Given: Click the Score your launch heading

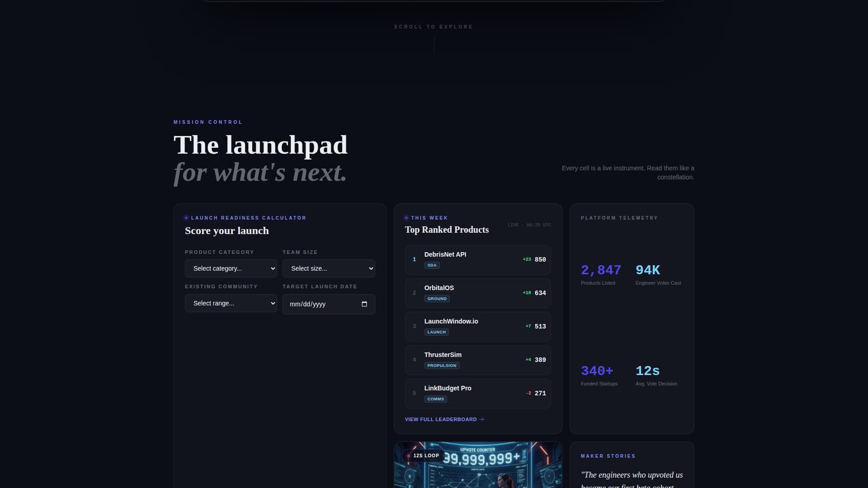Looking at the screenshot, I should [227, 231].
